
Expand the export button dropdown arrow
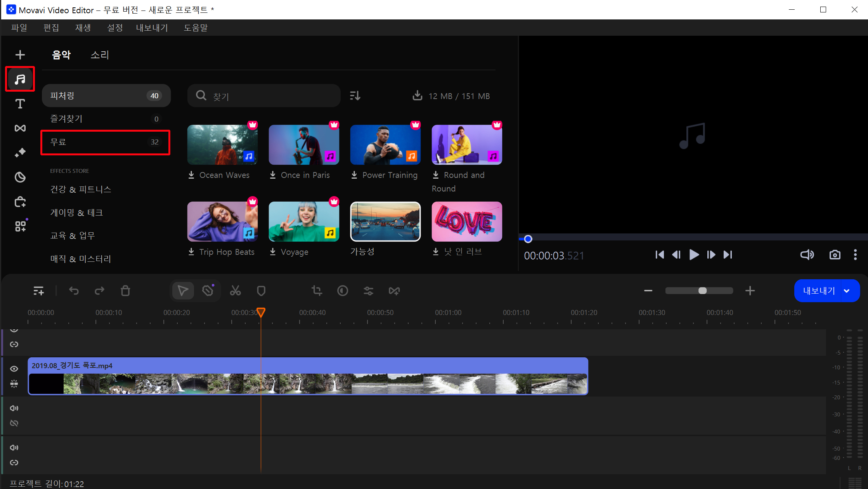847,291
